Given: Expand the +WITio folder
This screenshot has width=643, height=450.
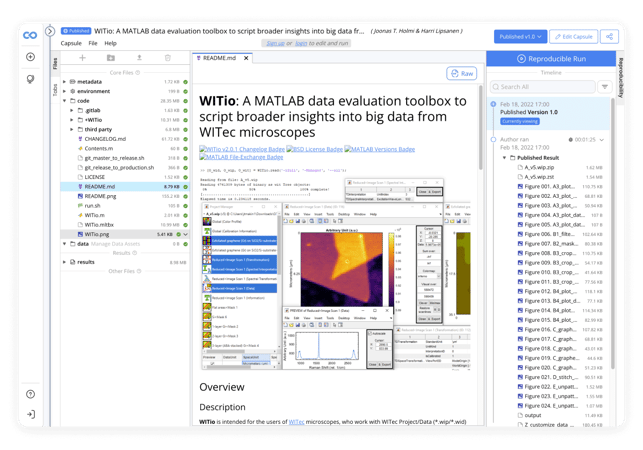Looking at the screenshot, I should point(72,120).
